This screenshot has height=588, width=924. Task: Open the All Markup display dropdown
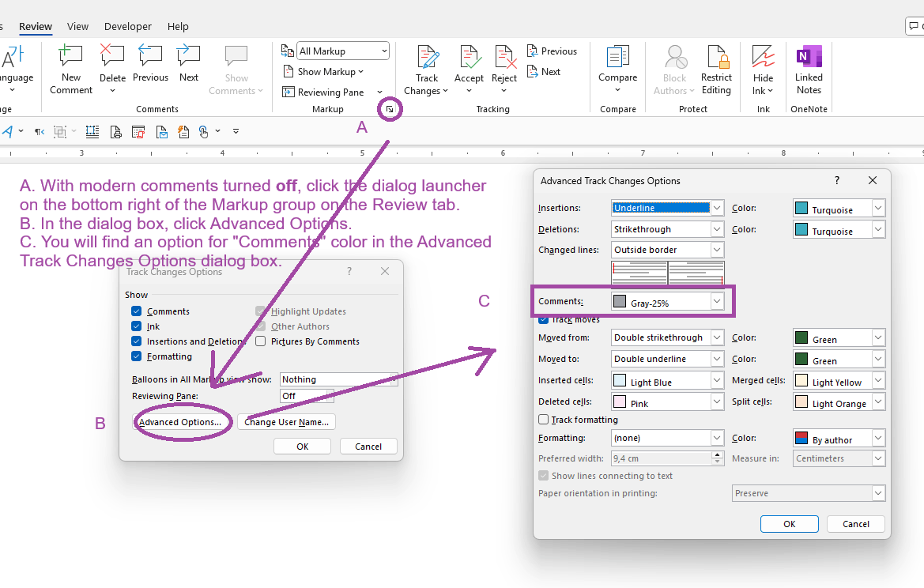(x=343, y=51)
